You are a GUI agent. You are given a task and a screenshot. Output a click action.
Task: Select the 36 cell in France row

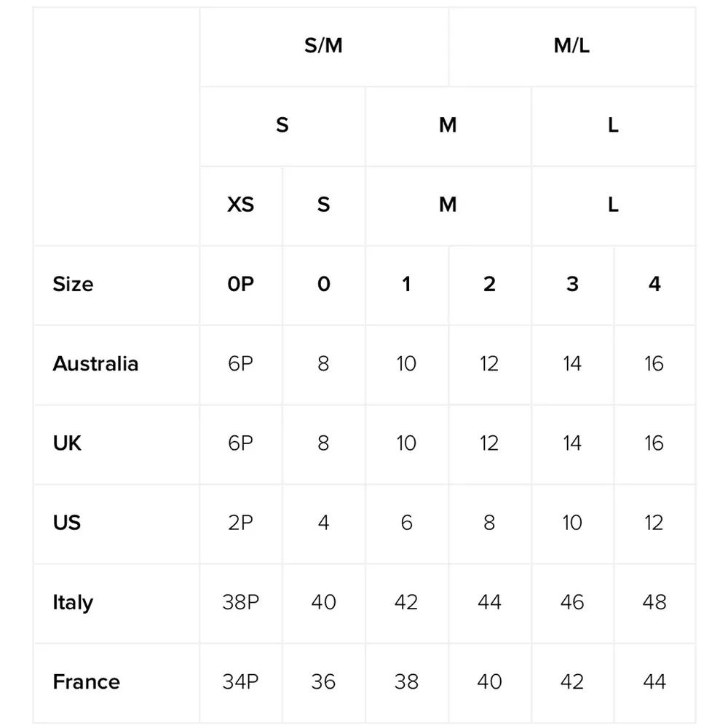[x=323, y=681]
